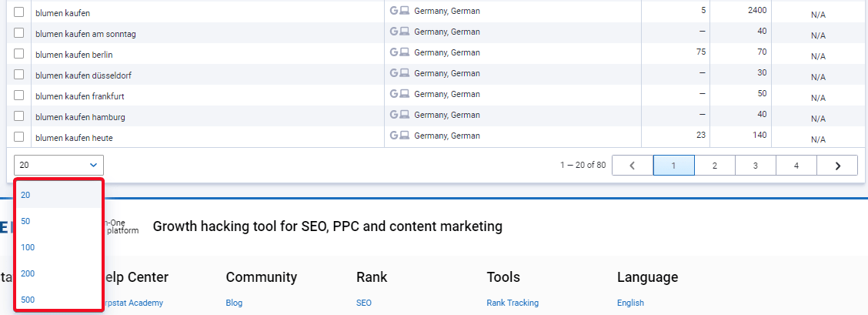
Task: Choose 50 rows per page option
Action: (58, 221)
